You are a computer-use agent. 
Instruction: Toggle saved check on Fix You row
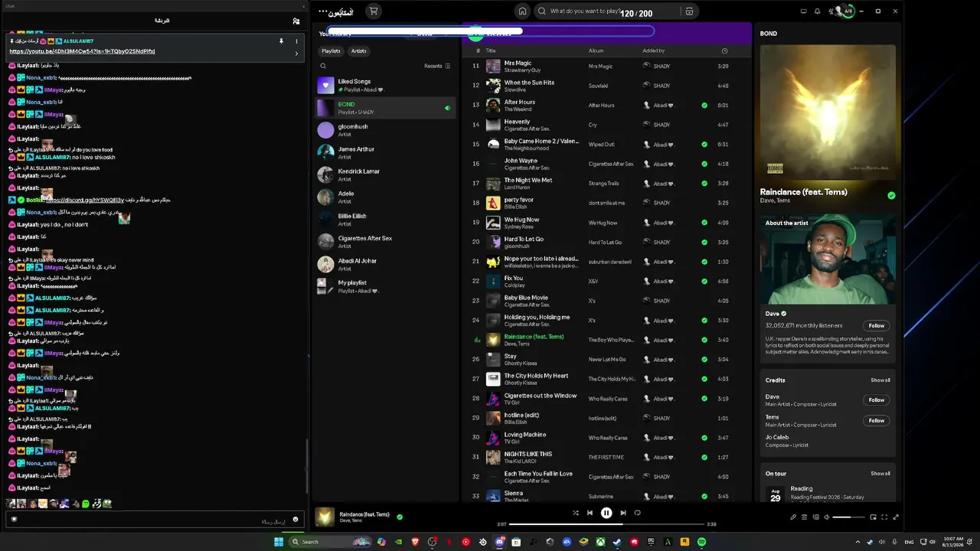(x=704, y=281)
